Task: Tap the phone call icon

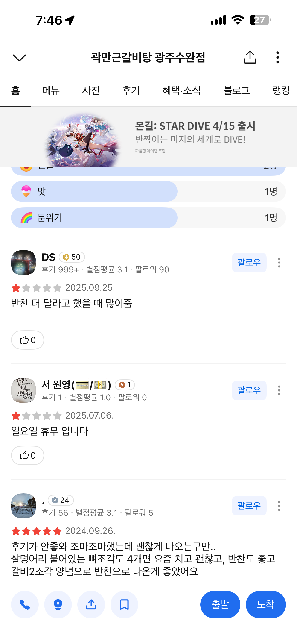Action: (25, 605)
